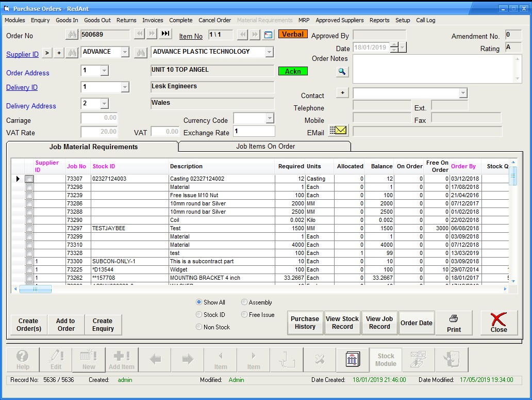
Task: Click the email envelope icon
Action: pos(338,131)
